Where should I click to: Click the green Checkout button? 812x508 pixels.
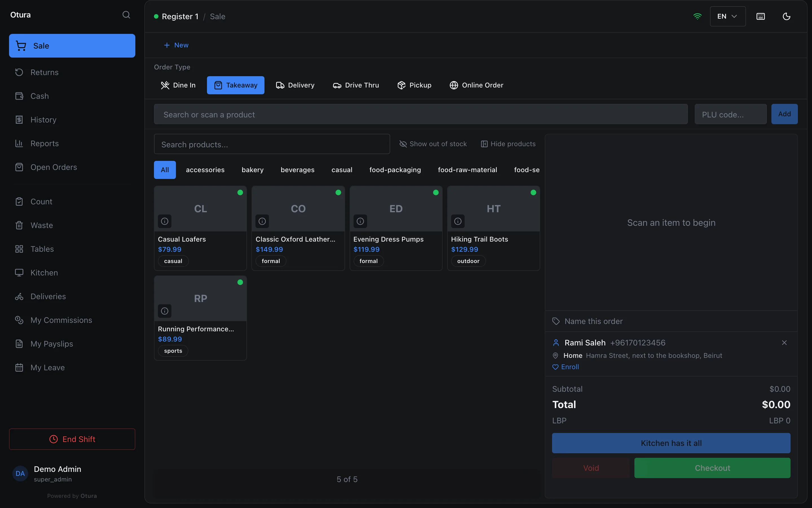[712, 468]
